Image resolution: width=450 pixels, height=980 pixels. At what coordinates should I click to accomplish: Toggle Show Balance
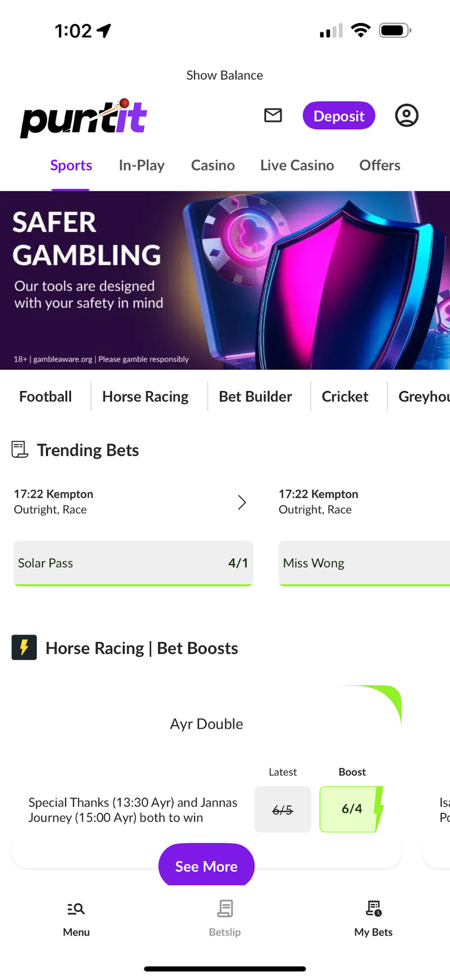point(224,75)
